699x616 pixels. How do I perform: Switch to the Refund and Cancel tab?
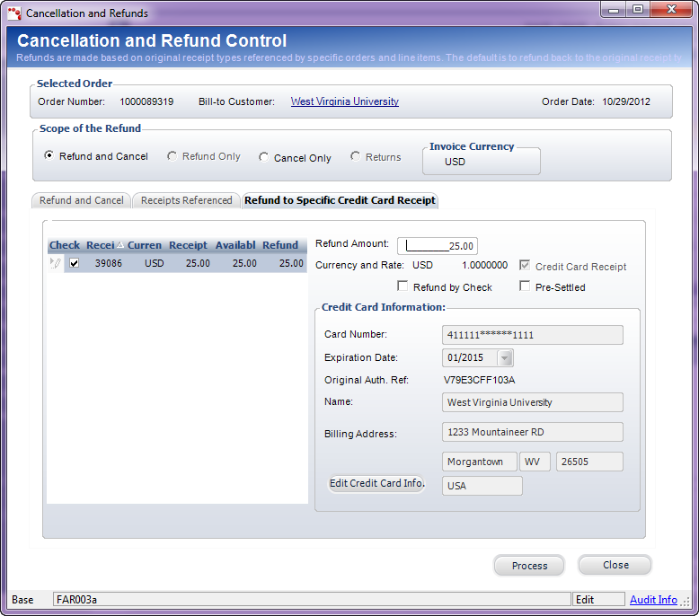(x=82, y=200)
